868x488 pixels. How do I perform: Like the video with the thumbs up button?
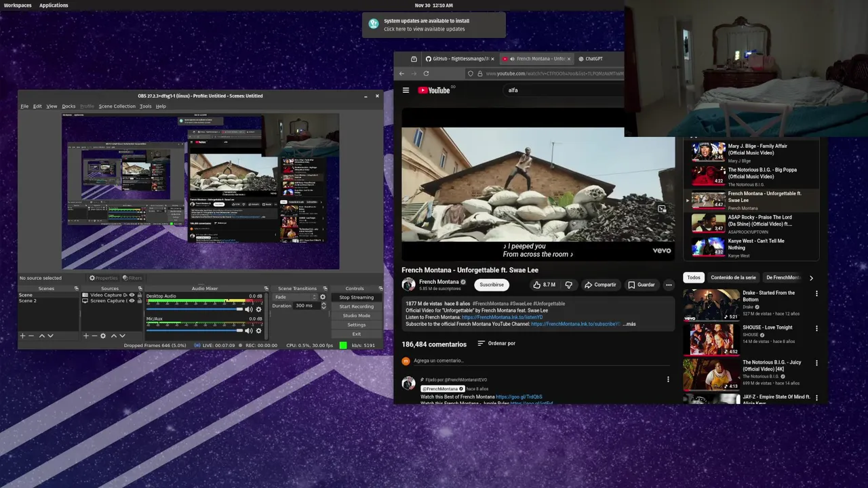pos(544,285)
